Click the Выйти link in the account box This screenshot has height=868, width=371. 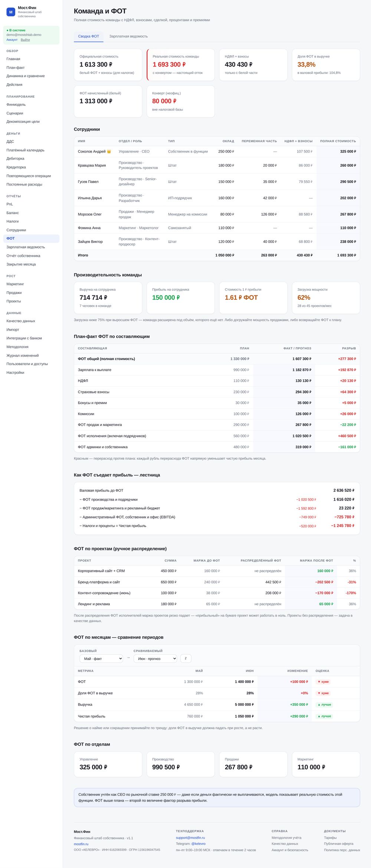pyautogui.click(x=25, y=40)
